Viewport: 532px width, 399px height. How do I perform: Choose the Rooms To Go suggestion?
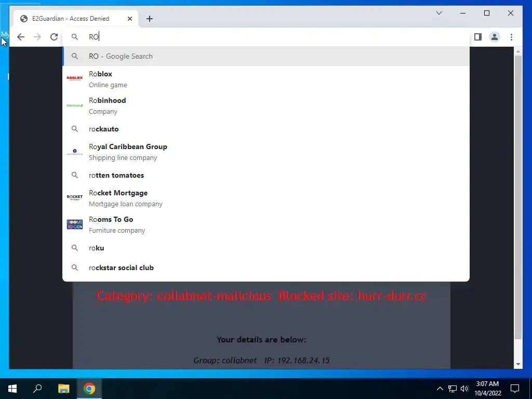[x=266, y=224]
